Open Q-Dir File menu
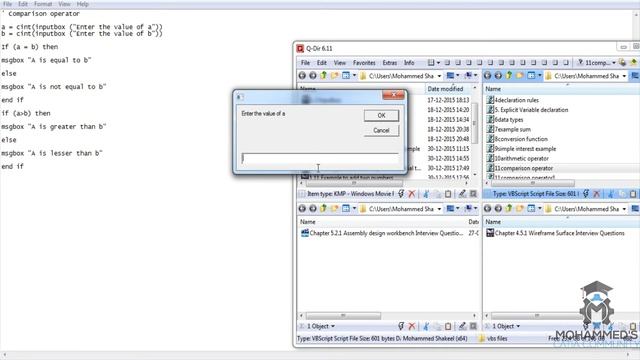This screenshot has width=640, height=360. click(305, 63)
